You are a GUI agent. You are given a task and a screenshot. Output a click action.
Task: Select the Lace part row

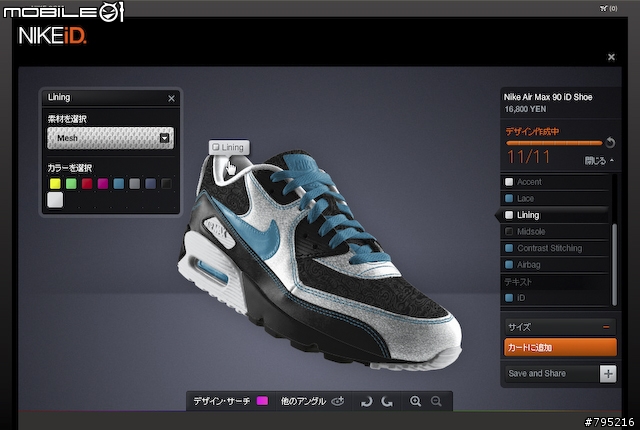555,198
